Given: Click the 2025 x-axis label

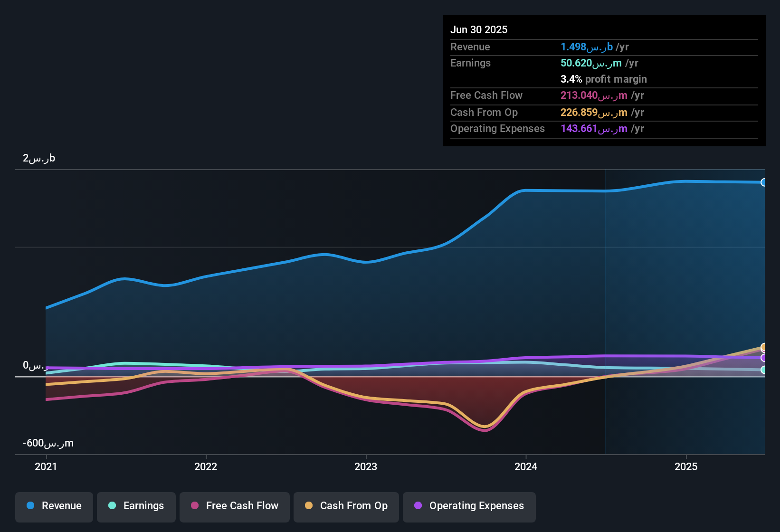Looking at the screenshot, I should click(686, 466).
